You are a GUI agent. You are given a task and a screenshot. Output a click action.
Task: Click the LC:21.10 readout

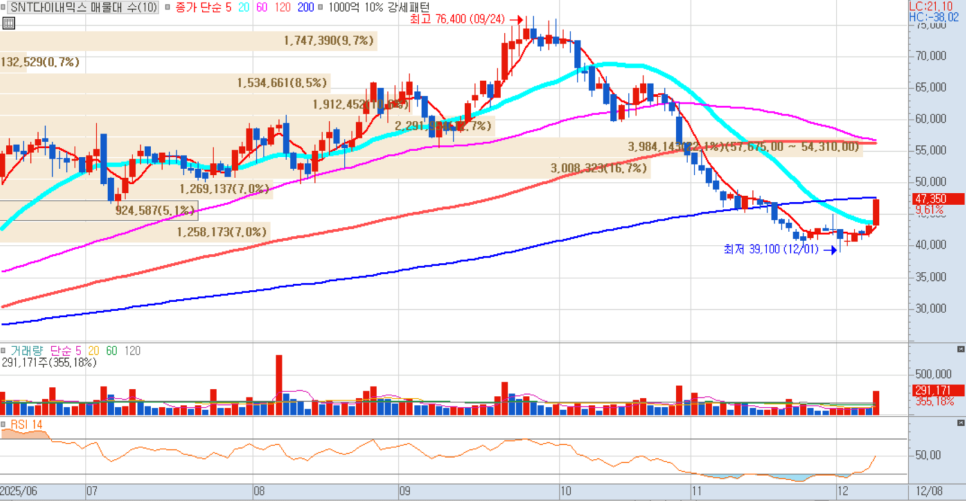930,6
